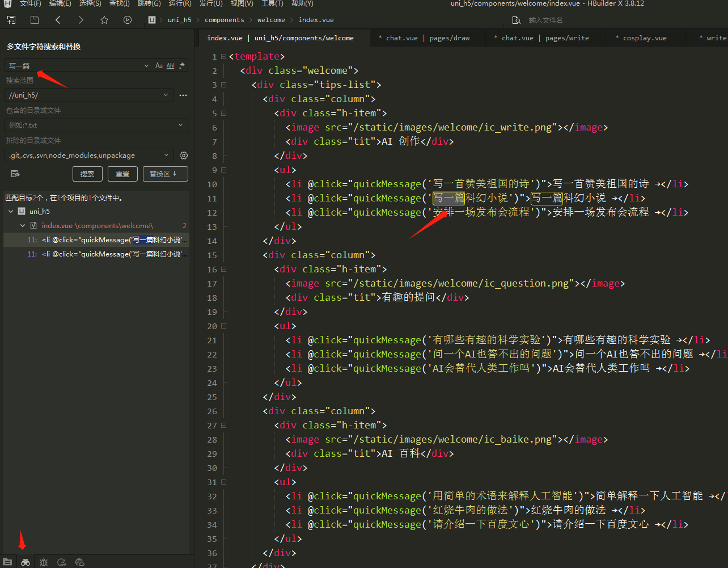This screenshot has height=568, width=728.
Task: Open the search scope browse ellipsis icon
Action: [x=183, y=95]
